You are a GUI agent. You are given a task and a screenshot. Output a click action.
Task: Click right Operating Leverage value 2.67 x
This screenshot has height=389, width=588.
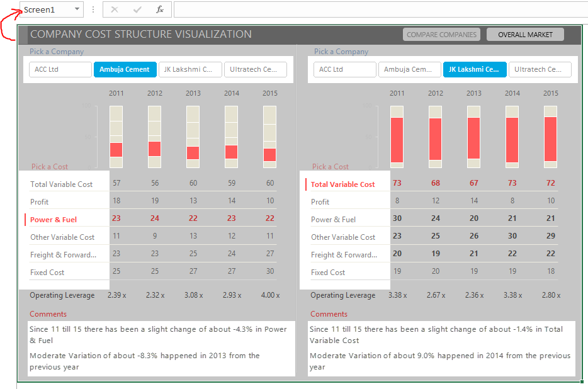pos(436,295)
